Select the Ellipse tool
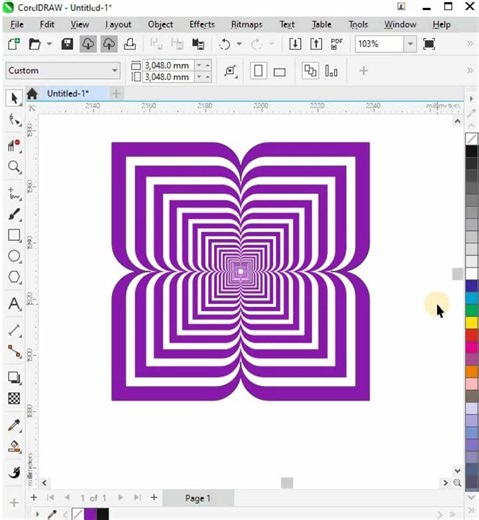Viewport: 479px width, 520px height. (x=14, y=256)
